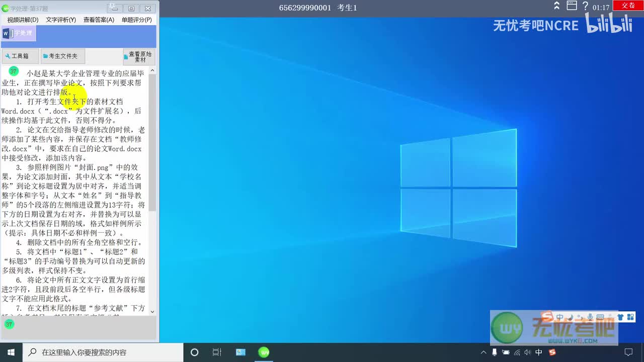
Task: Open the 查看答案(A) menu
Action: coord(99,20)
